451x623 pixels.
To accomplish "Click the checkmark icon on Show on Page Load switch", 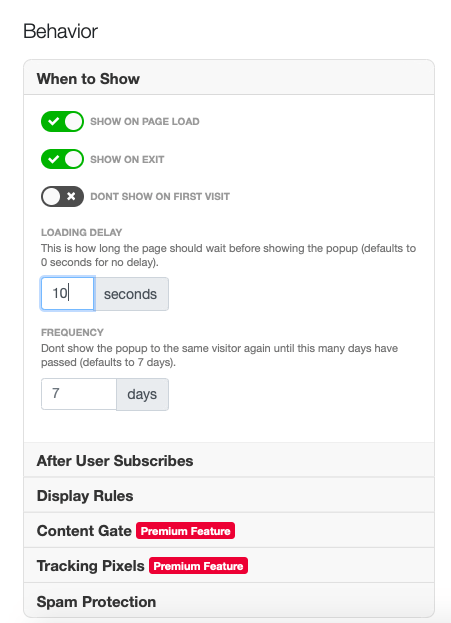I will (53, 122).
